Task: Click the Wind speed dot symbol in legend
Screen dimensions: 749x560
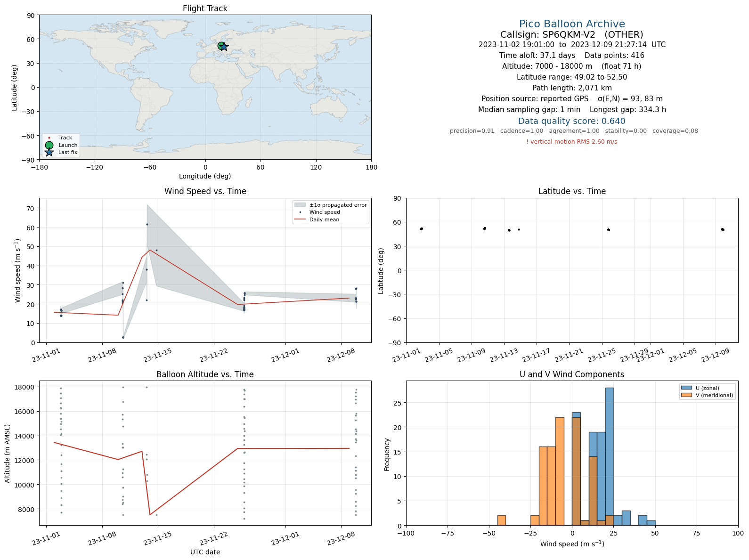Action: click(x=300, y=212)
